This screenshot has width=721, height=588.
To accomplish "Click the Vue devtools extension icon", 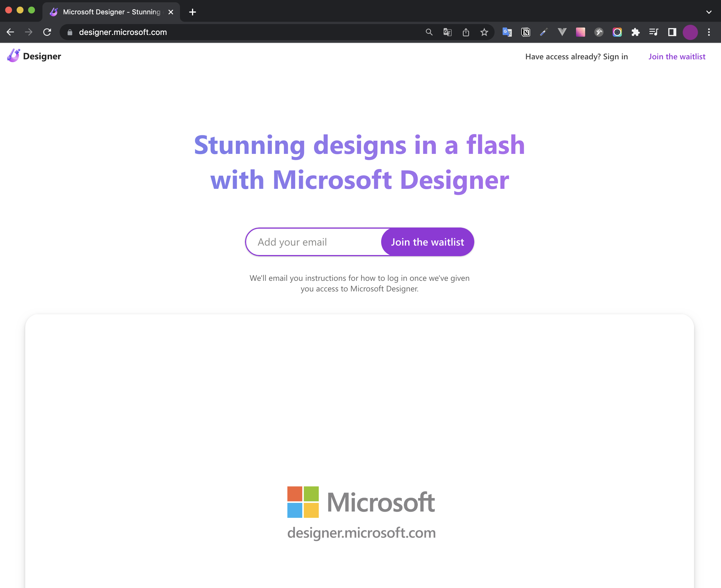I will pyautogui.click(x=562, y=32).
